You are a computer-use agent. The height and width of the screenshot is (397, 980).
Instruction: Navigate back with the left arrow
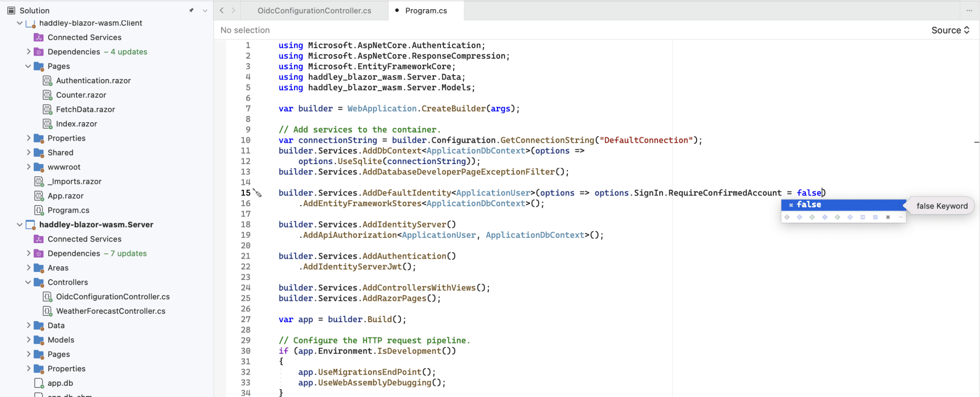point(222,10)
